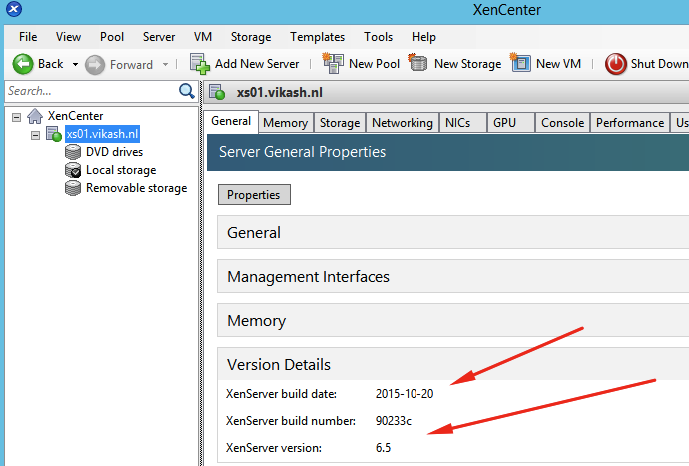Click the New VM toolbar icon
689x466 pixels.
(521, 64)
